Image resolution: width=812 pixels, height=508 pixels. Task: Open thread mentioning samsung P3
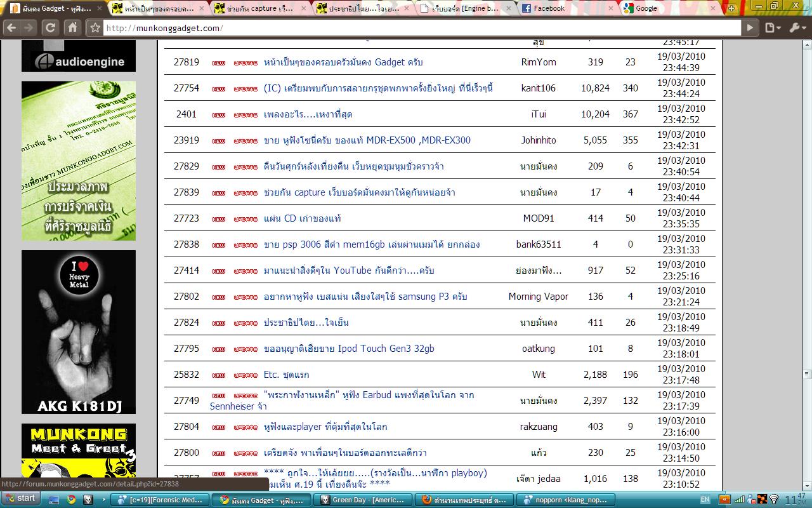pos(365,297)
